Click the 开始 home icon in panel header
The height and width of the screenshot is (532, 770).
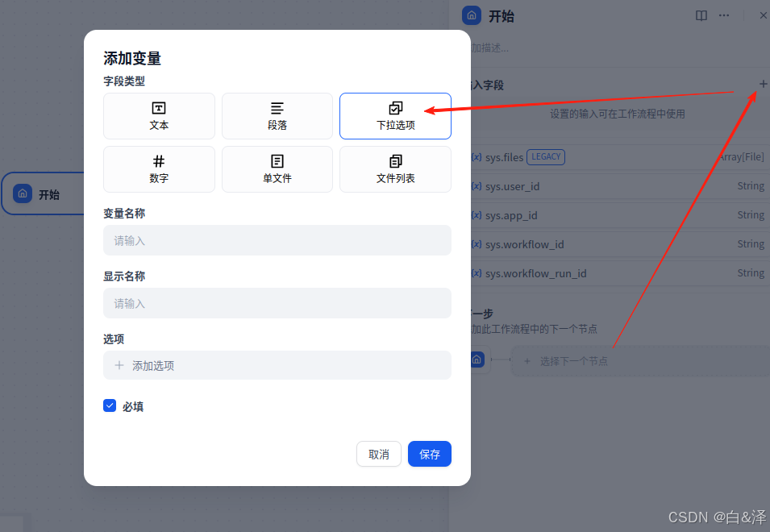(472, 15)
